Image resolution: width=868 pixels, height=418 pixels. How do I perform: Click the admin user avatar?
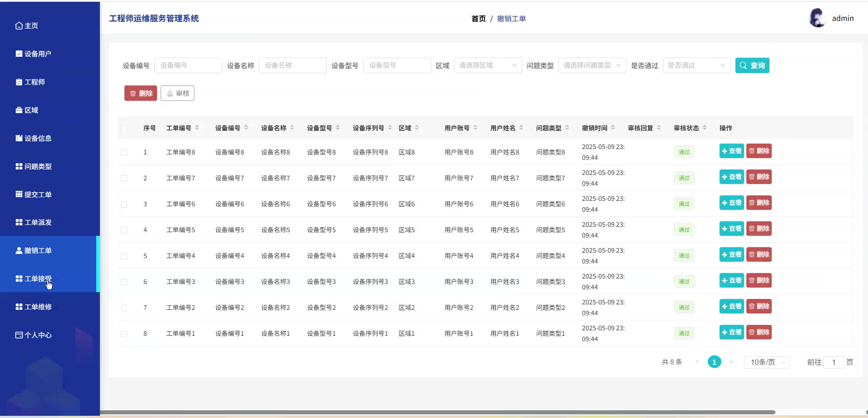click(817, 18)
